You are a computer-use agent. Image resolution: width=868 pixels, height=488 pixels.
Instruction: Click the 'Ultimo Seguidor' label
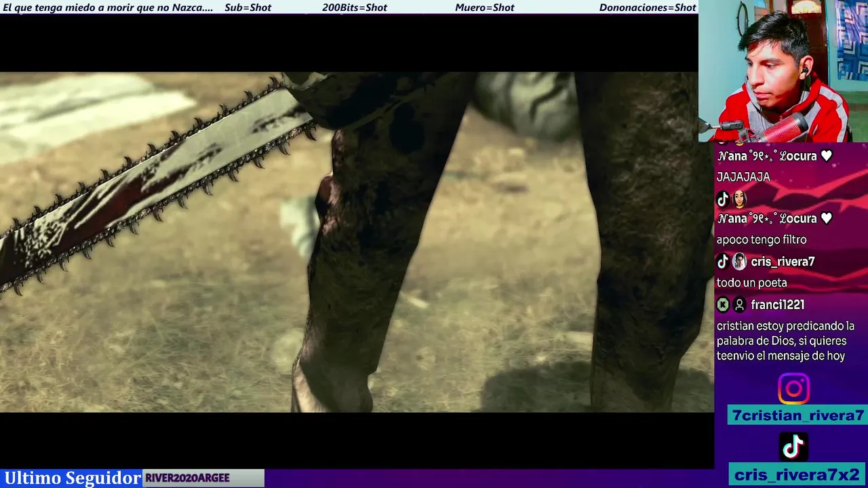73,478
